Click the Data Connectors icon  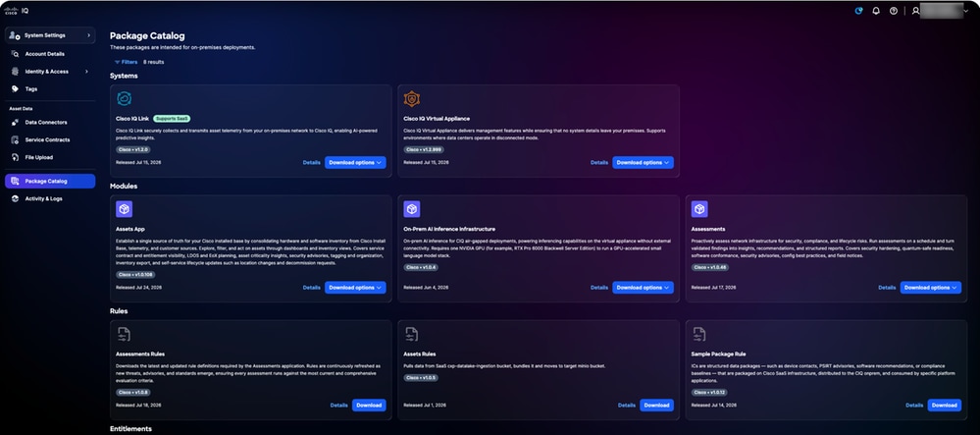15,122
